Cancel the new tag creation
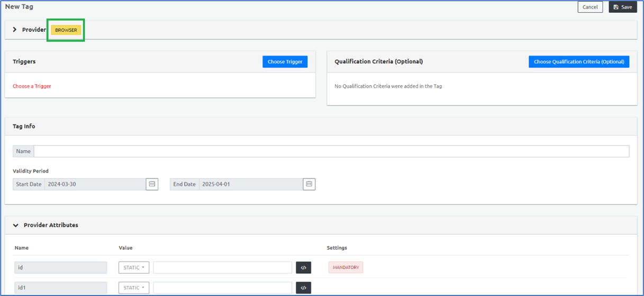 (x=590, y=7)
